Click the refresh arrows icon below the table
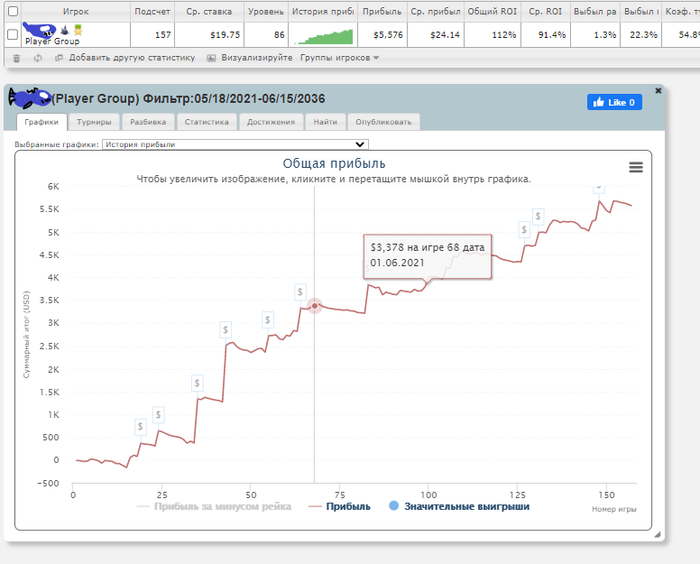The image size is (700, 564). 38,58
